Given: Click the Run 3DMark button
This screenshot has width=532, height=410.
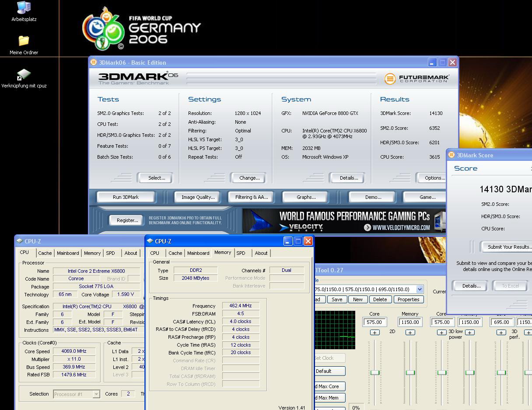Looking at the screenshot, I should click(126, 197).
